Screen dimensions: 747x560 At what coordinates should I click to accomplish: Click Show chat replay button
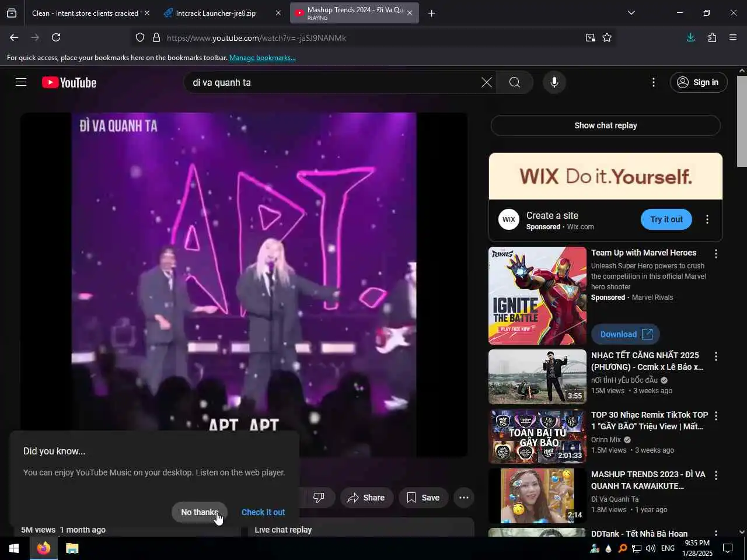point(606,125)
